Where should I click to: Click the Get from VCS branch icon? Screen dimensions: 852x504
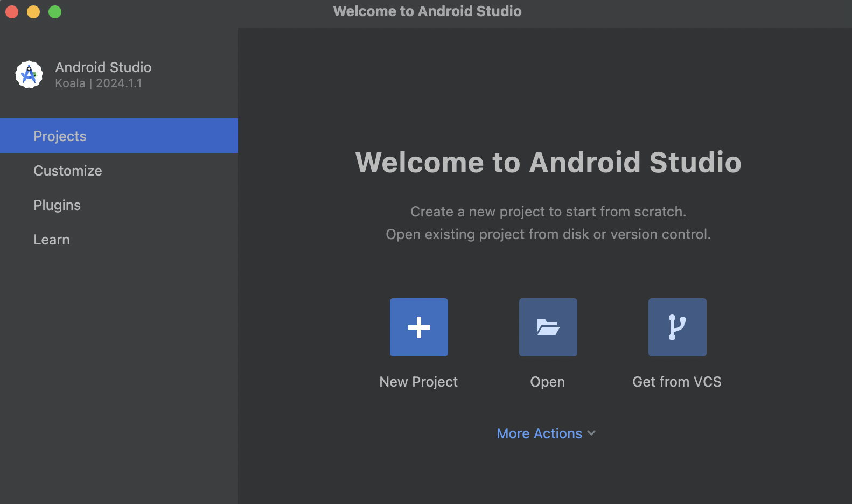pos(678,327)
